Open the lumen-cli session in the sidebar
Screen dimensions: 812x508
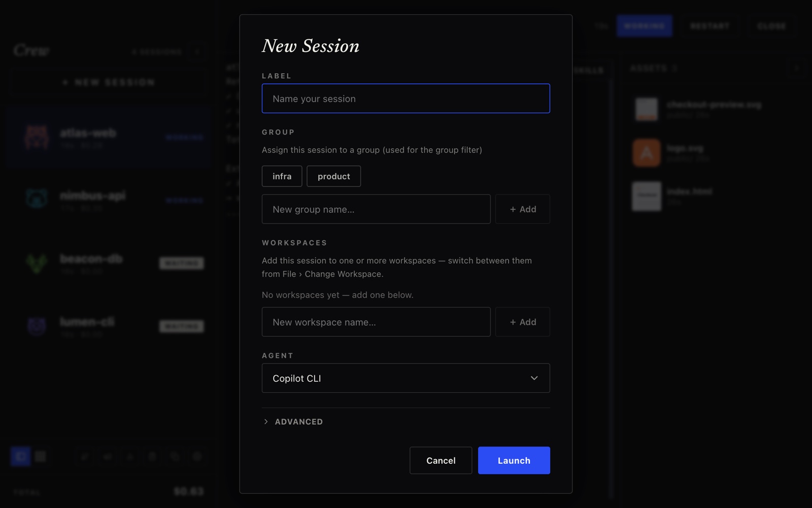pos(109,326)
